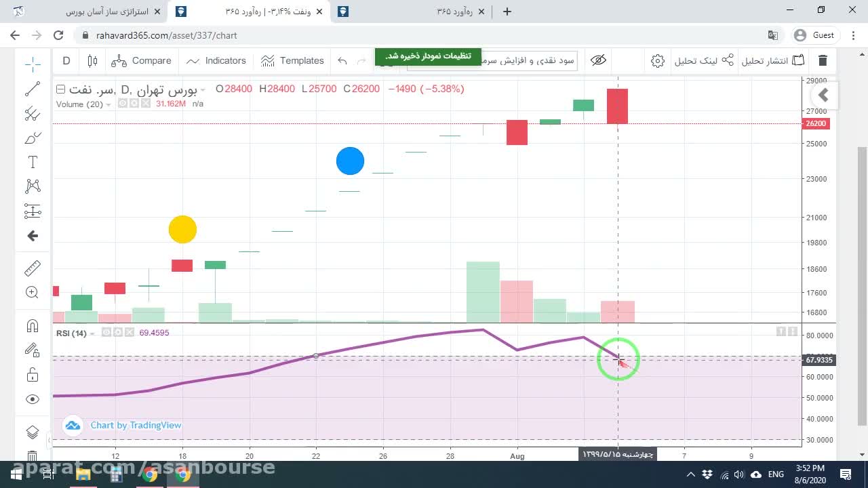Select the back arrow tool in left toolbar
The height and width of the screenshot is (488, 868).
tap(33, 236)
